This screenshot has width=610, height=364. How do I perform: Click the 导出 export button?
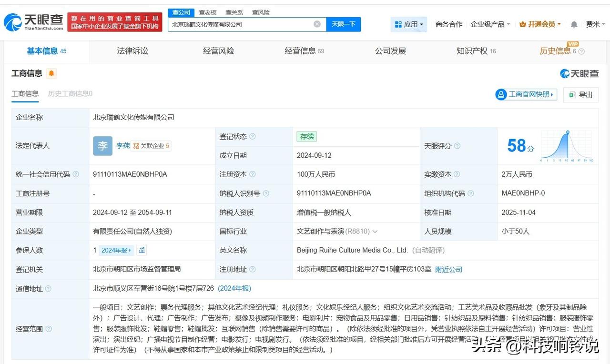[581, 94]
